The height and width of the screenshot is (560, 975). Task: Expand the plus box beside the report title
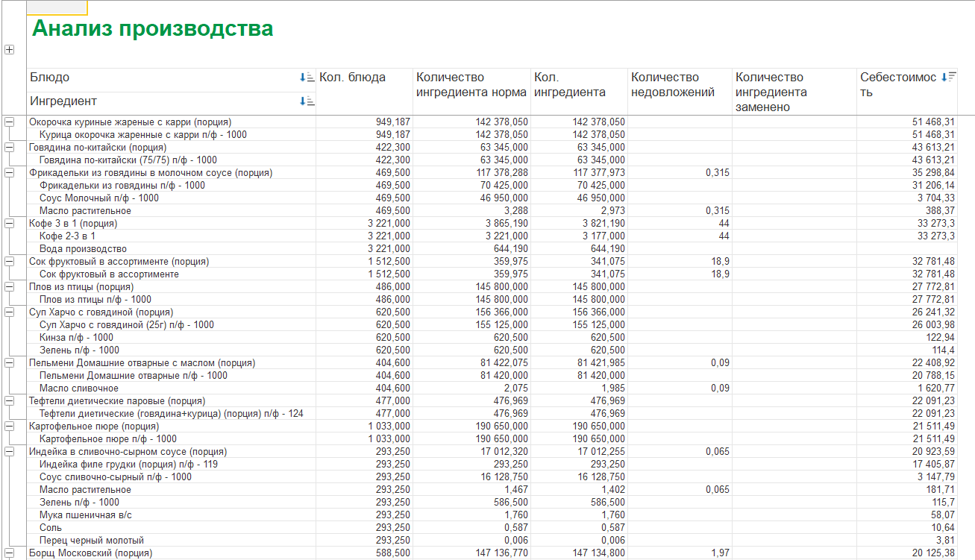click(x=10, y=50)
